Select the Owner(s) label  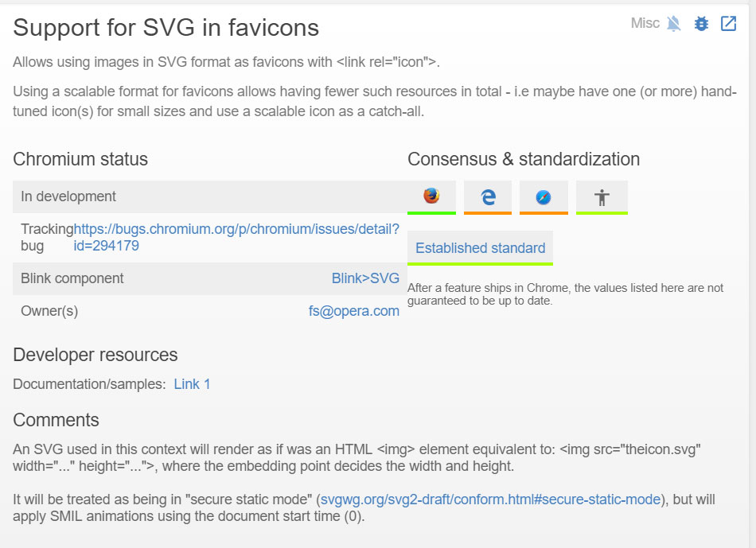coord(49,311)
